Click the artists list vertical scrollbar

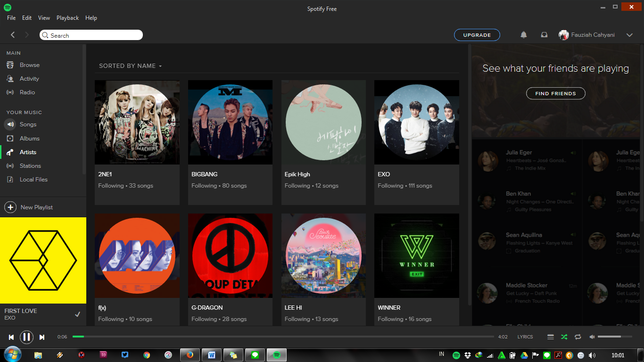click(x=469, y=175)
